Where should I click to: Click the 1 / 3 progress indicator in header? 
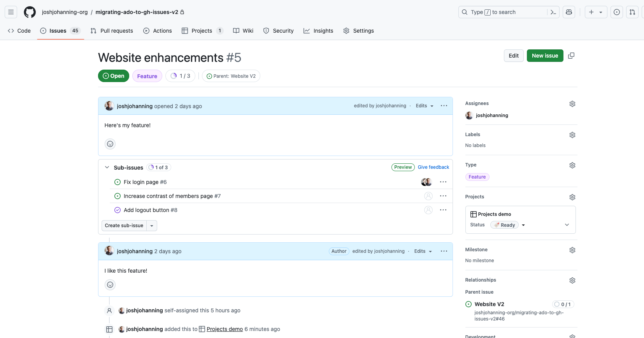(180, 76)
